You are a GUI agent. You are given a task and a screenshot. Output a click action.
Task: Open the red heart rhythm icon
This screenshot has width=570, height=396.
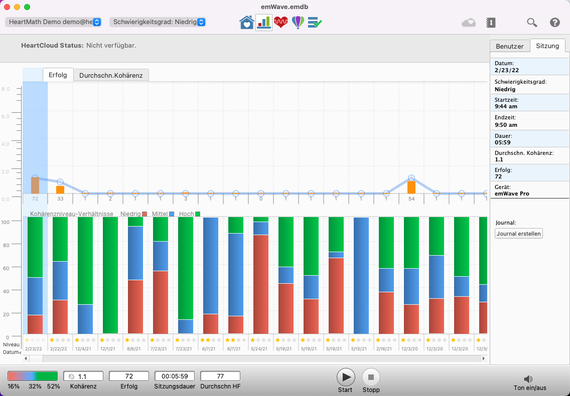pos(281,22)
